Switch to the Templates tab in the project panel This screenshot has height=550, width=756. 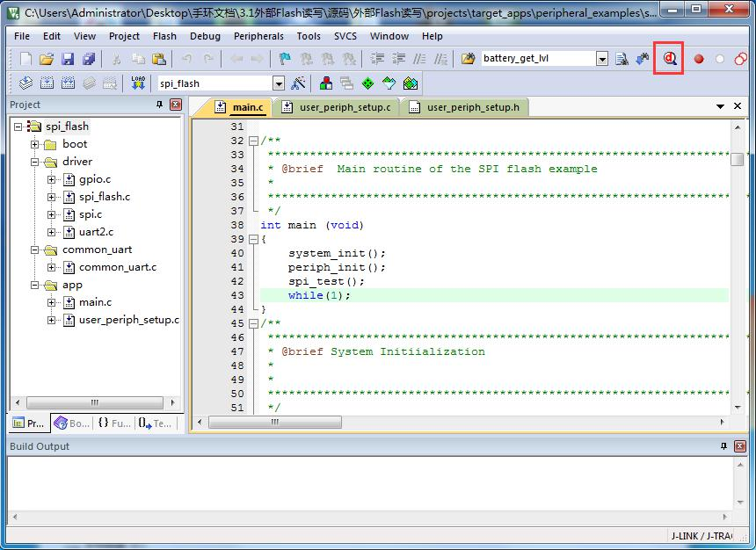(156, 423)
